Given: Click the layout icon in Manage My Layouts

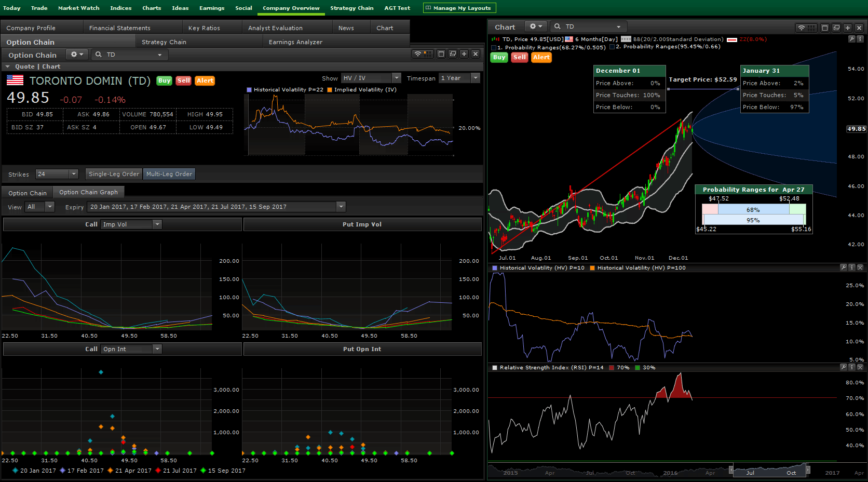Looking at the screenshot, I should [x=428, y=8].
